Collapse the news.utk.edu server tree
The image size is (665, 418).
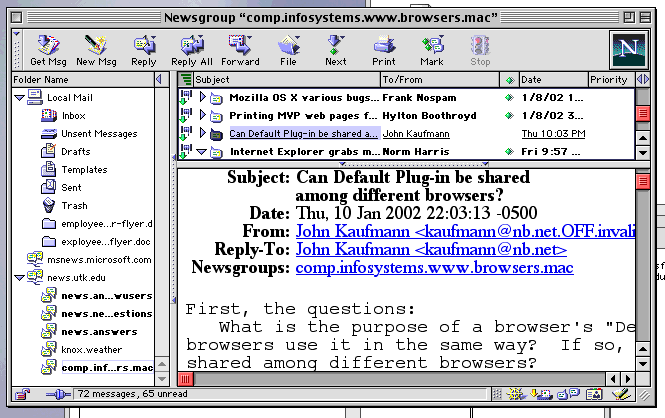pos(19,277)
